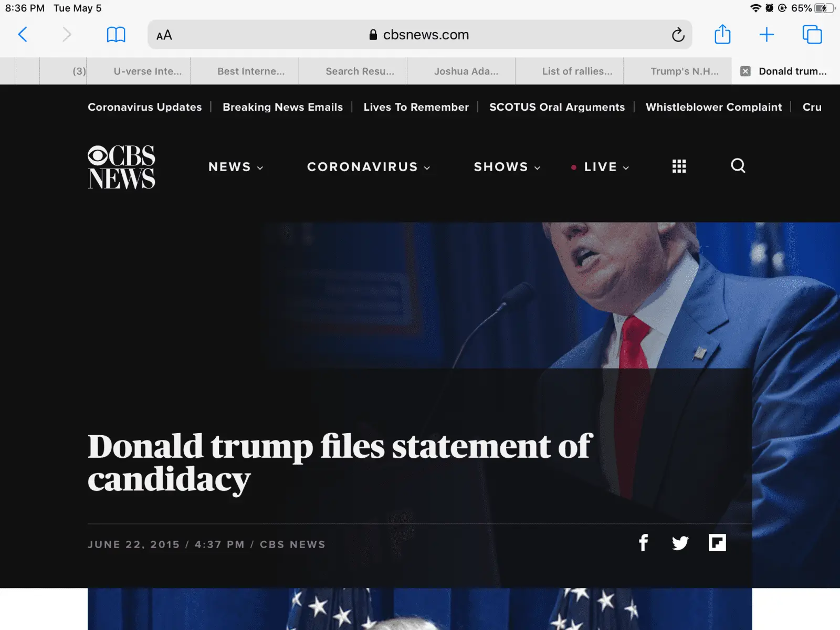840x630 pixels.
Task: Open the CBS grid menu icon
Action: (679, 166)
